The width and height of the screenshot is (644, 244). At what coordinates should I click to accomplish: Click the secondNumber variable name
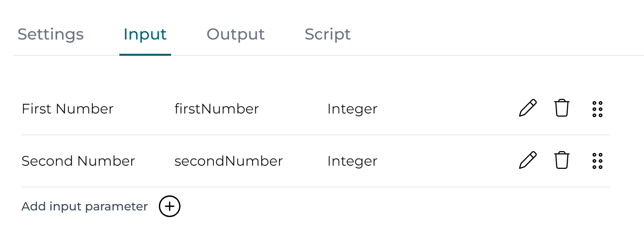click(x=229, y=161)
